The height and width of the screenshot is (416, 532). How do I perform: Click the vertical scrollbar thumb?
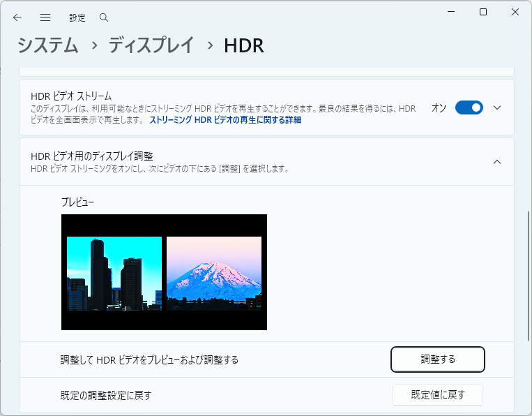coord(529,276)
